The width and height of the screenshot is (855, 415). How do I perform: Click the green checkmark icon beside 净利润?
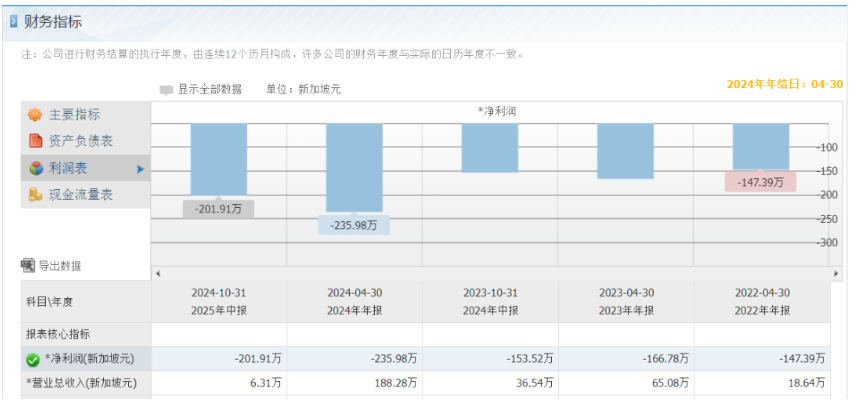point(33,359)
